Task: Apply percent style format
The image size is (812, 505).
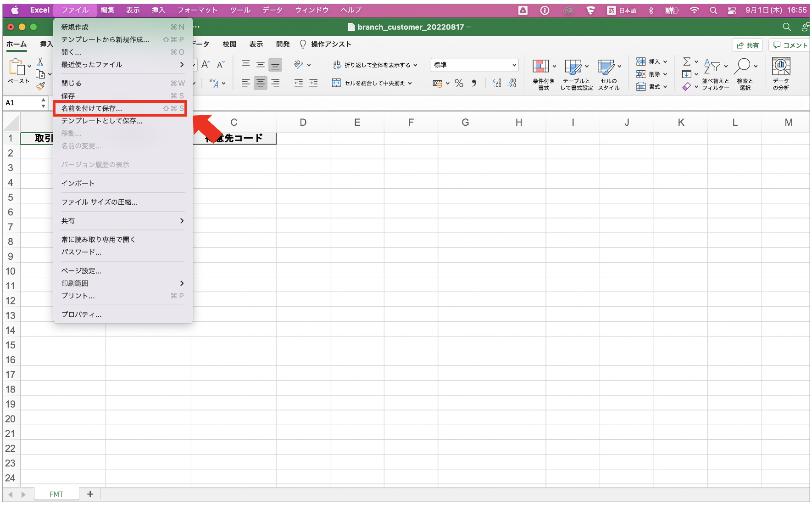Action: 459,83
